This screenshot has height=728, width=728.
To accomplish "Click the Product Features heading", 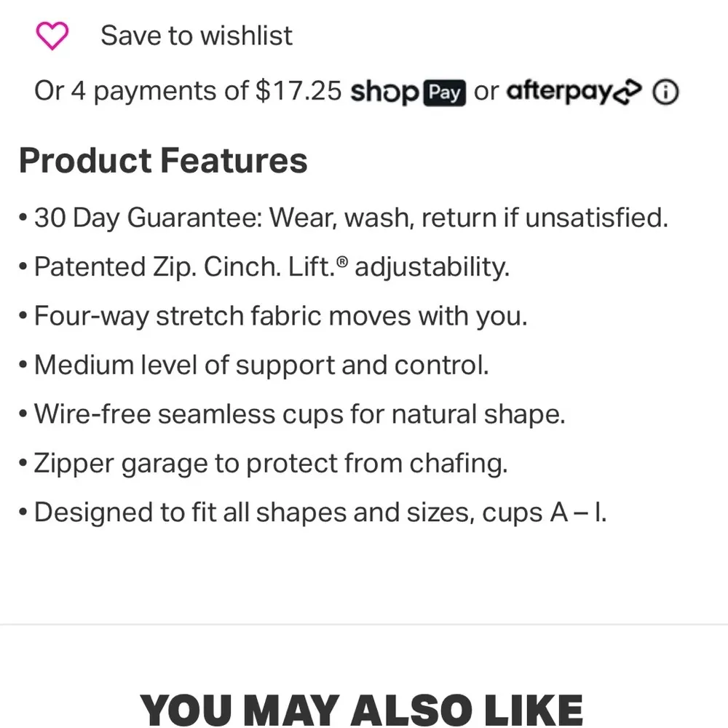I will (x=163, y=161).
